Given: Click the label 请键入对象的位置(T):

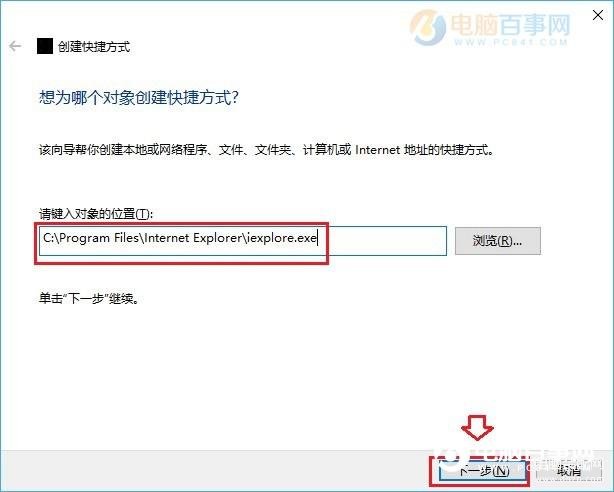Looking at the screenshot, I should tap(96, 214).
